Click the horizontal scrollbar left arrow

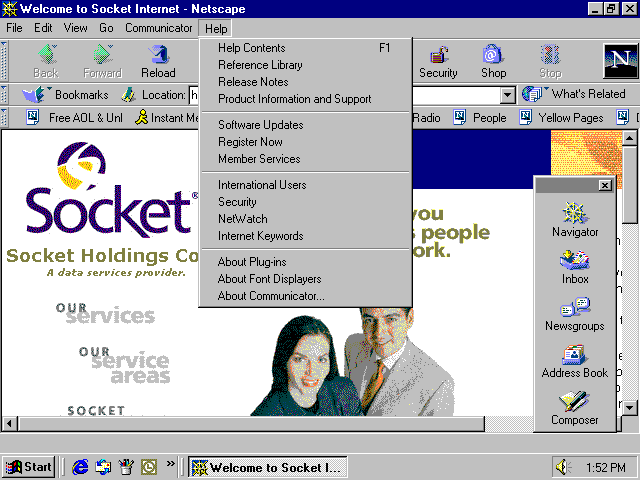point(9,424)
